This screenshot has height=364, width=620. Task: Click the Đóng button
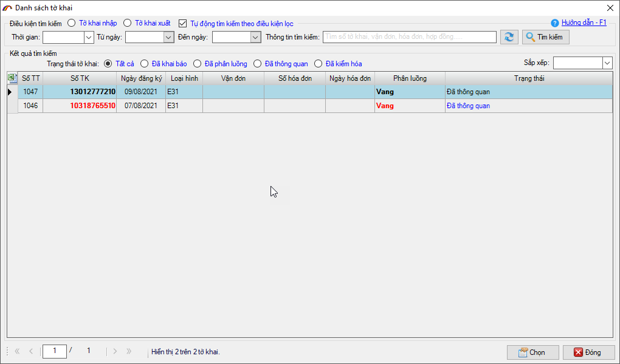(589, 352)
